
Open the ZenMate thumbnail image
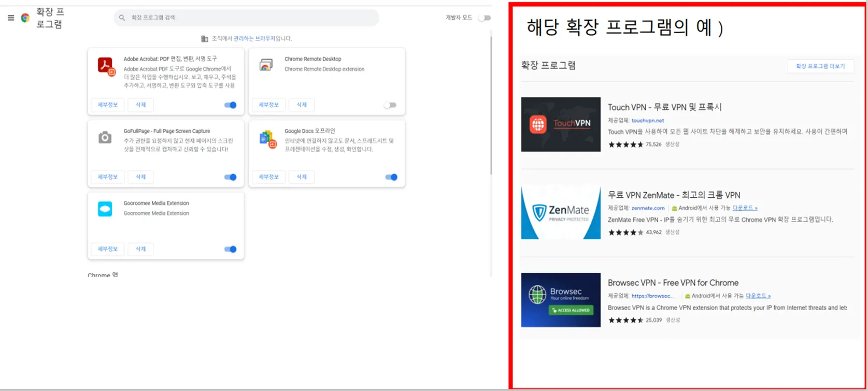561,212
